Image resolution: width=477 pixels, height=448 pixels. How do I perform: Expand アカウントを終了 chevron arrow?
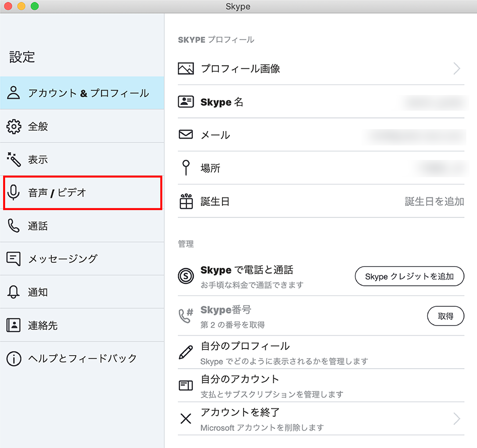click(x=456, y=419)
